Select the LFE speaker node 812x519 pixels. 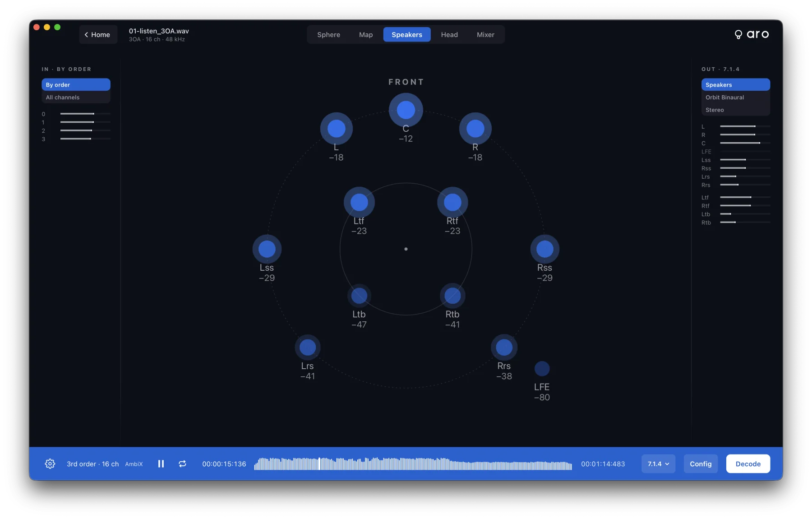pos(542,369)
